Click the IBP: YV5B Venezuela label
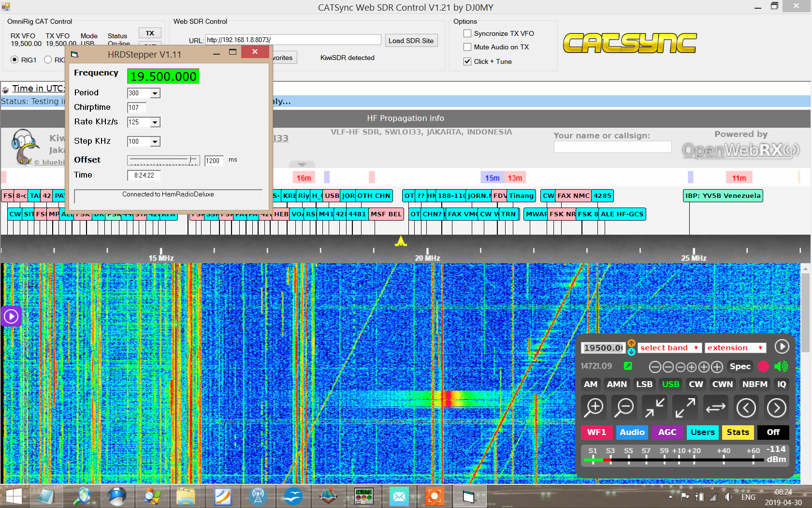Screen dimensions: 812x508 click(x=723, y=196)
